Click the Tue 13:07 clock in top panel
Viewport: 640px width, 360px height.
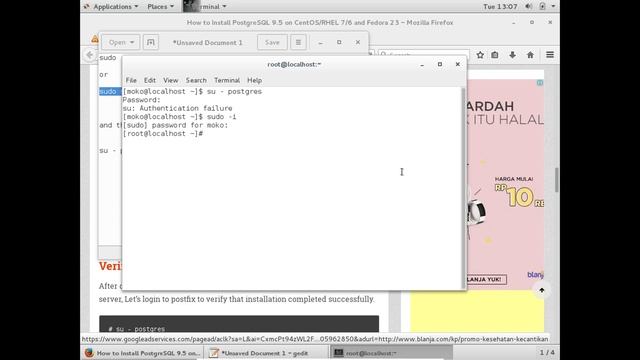coord(500,7)
